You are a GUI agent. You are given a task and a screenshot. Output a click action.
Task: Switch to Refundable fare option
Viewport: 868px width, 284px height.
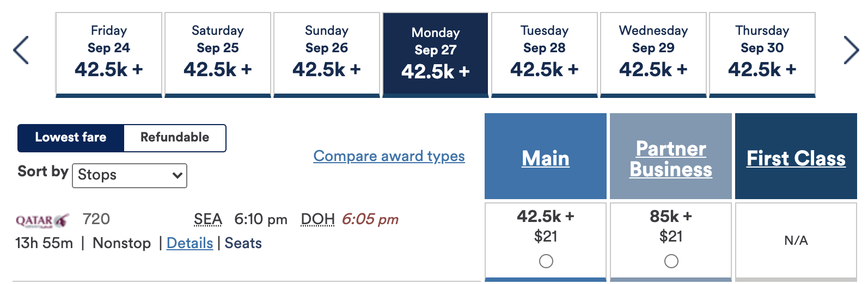coord(174,138)
